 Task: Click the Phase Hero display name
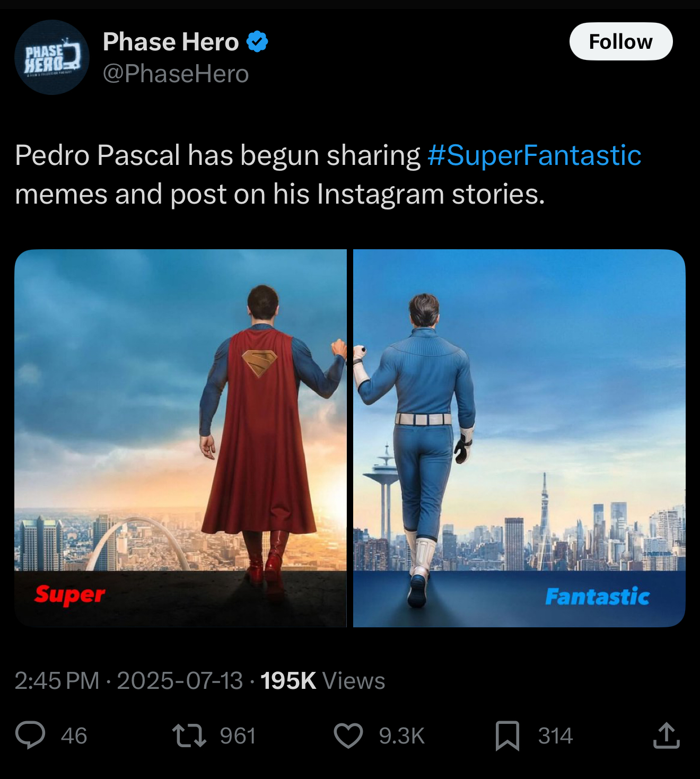pos(170,41)
